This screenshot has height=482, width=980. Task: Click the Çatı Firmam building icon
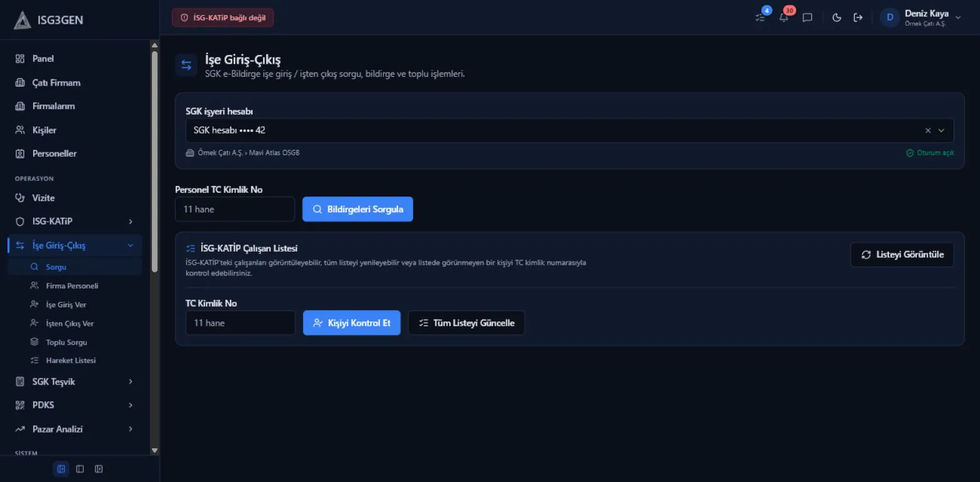(x=20, y=82)
